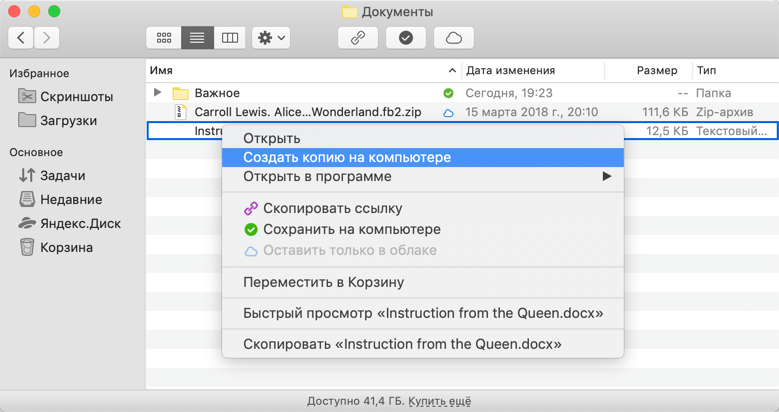Switch to icon grid view
Image resolution: width=779 pixels, height=412 pixels.
point(164,38)
